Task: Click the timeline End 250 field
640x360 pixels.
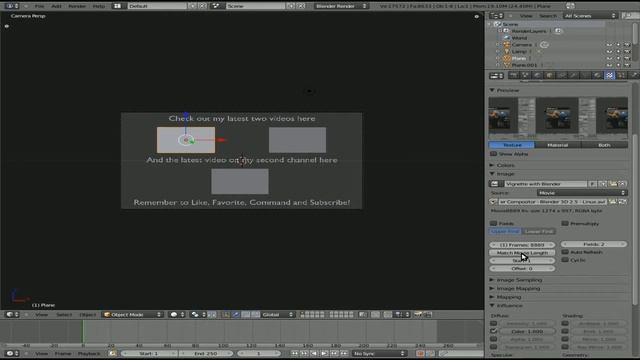Action: coord(205,353)
